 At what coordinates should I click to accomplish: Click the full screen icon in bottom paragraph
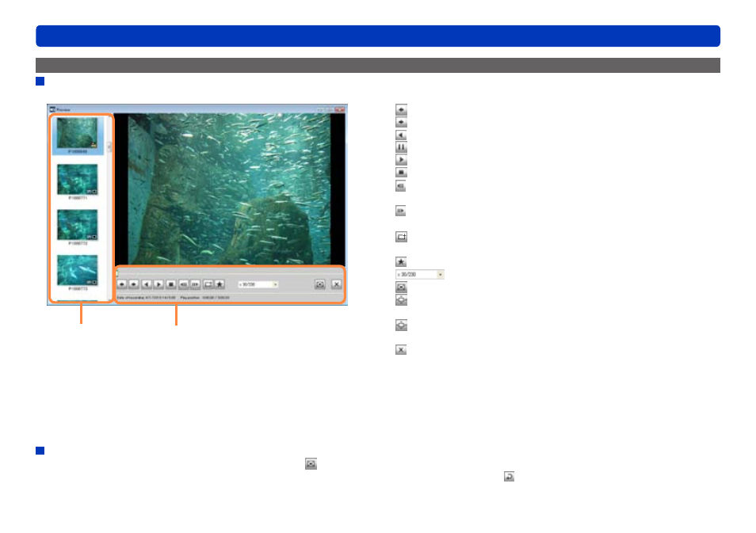click(311, 463)
